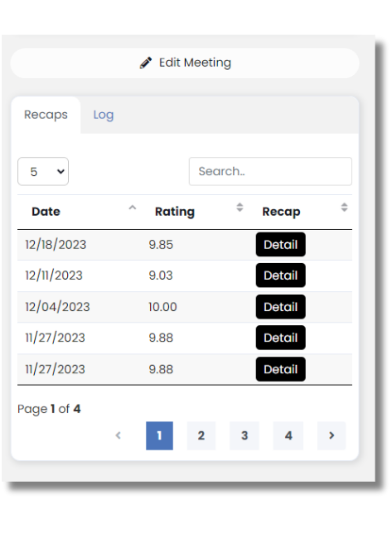Jump to page 2
This screenshot has height=540, width=392.
(201, 435)
